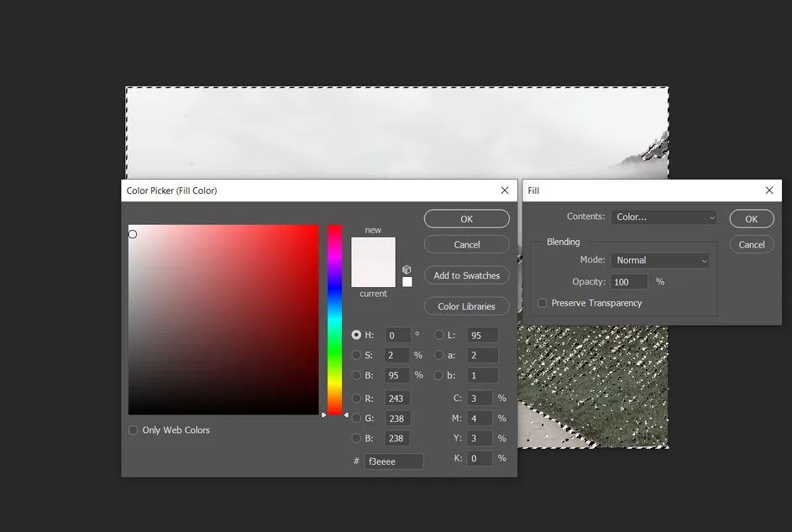This screenshot has width=792, height=532.
Task: Select the H hue radio button
Action: pyautogui.click(x=356, y=335)
